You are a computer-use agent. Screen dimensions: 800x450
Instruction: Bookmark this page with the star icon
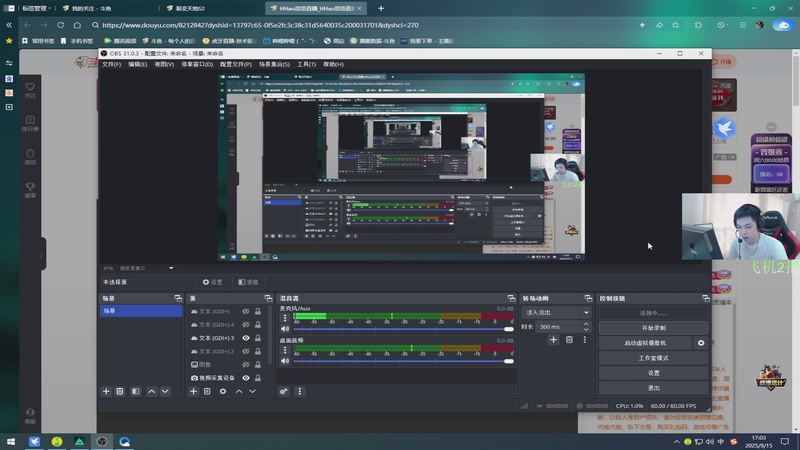(x=676, y=25)
